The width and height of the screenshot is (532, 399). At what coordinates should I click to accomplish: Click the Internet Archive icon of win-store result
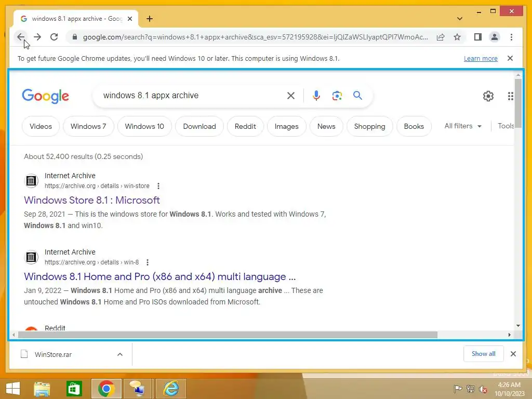point(31,180)
